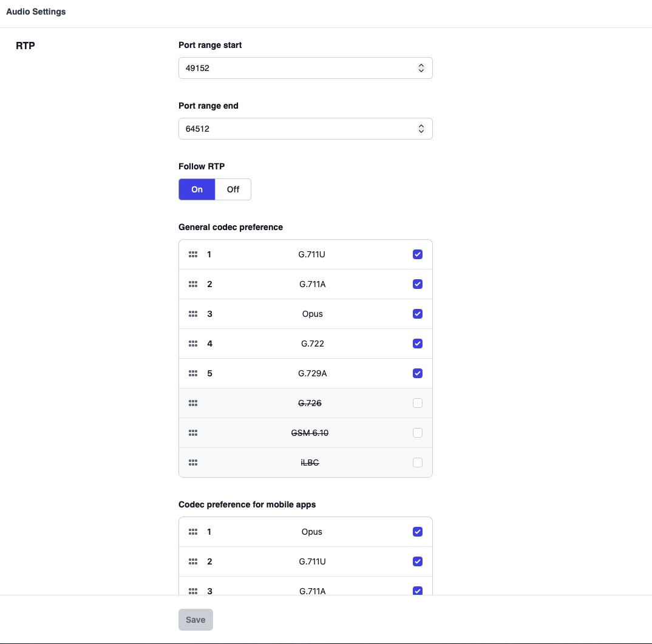652x644 pixels.
Task: Click the drag handle for disabled G.726 codec
Action: point(193,403)
